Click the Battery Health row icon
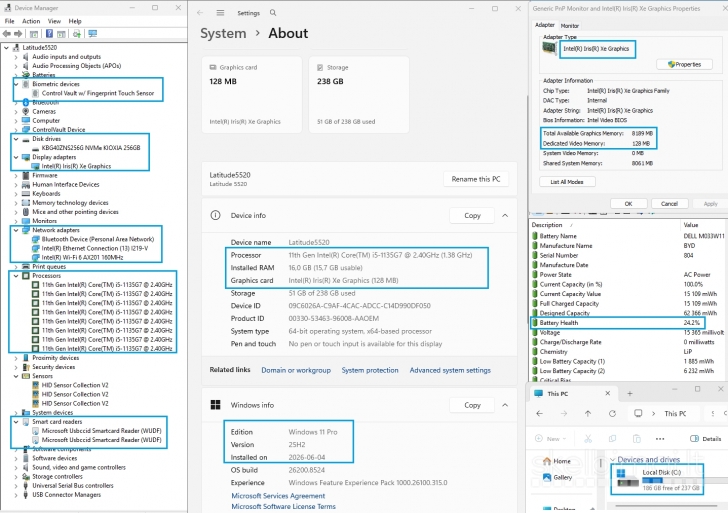This screenshot has height=513, width=728. pyautogui.click(x=535, y=323)
